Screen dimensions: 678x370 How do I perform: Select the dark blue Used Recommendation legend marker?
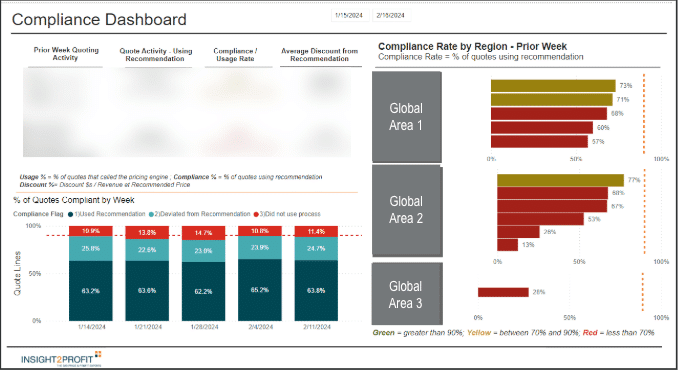click(x=70, y=214)
